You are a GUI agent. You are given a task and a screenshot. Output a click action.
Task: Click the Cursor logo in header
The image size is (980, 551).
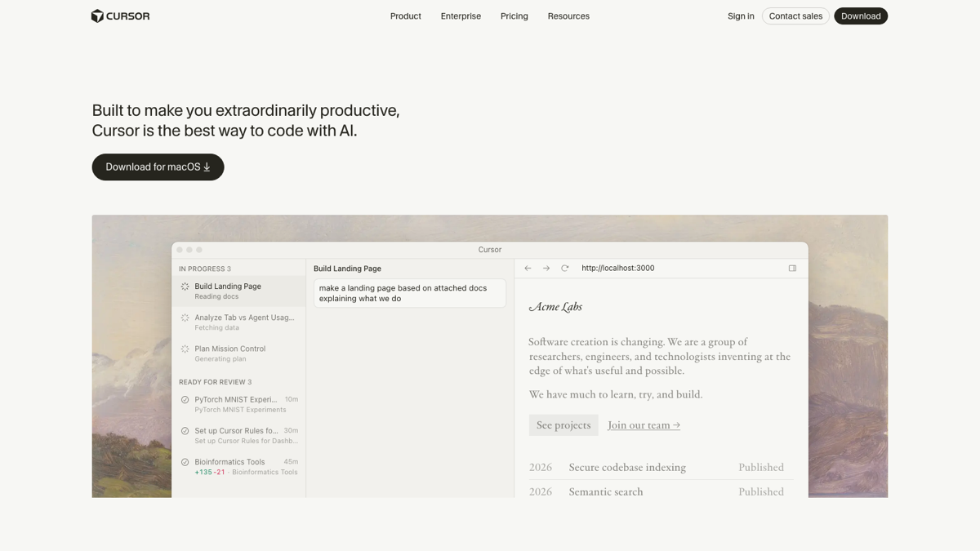[x=120, y=16]
